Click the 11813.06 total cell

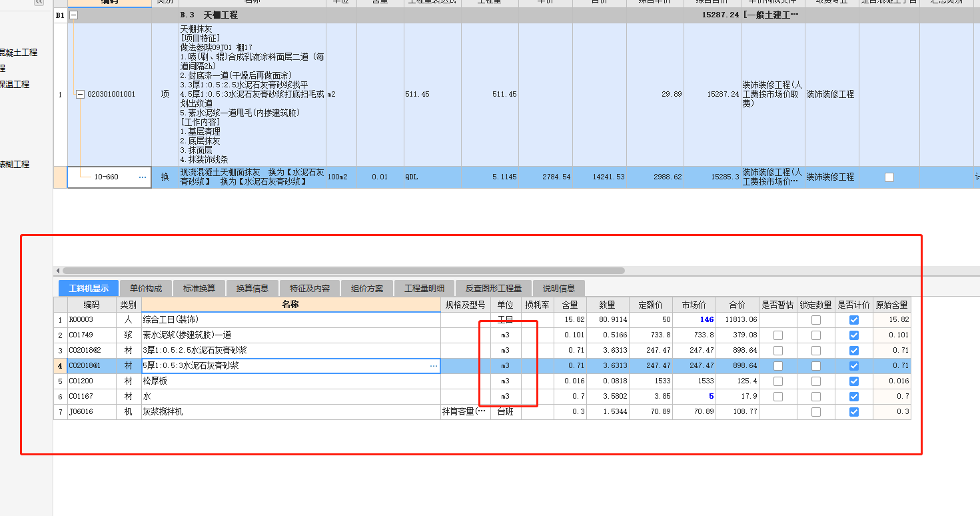737,320
